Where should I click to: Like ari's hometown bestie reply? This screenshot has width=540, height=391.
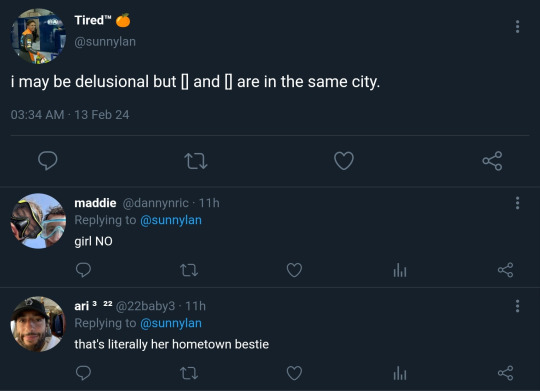click(294, 373)
